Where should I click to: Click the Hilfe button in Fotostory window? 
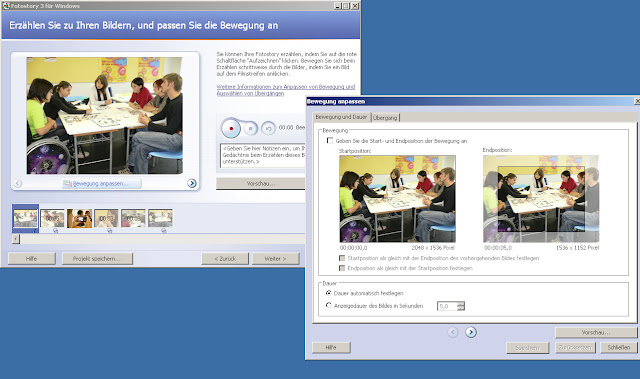tap(31, 259)
